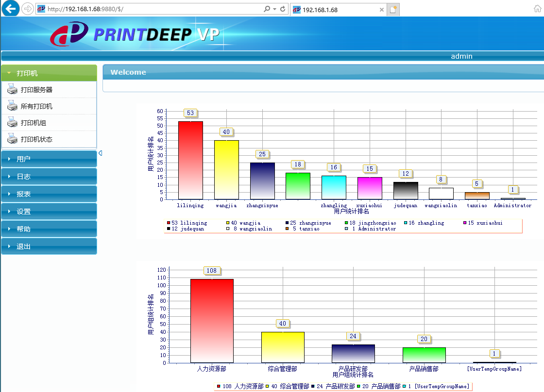Click the PrintDeep VP logo

tap(136, 34)
